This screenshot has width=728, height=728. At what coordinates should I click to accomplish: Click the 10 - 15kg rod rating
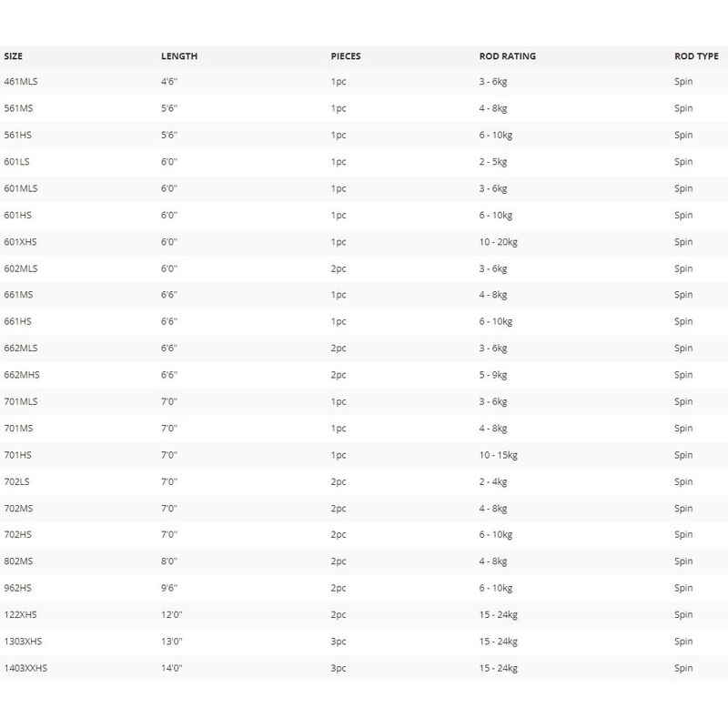pos(498,455)
